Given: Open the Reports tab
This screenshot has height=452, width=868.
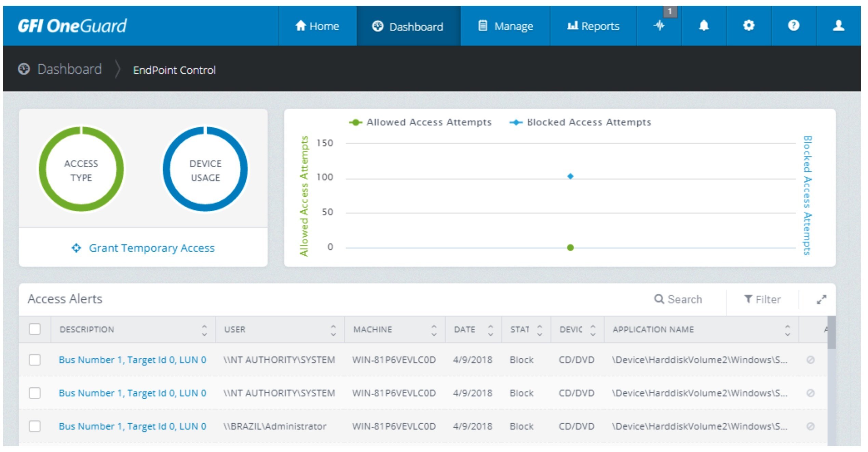Looking at the screenshot, I should (x=593, y=26).
